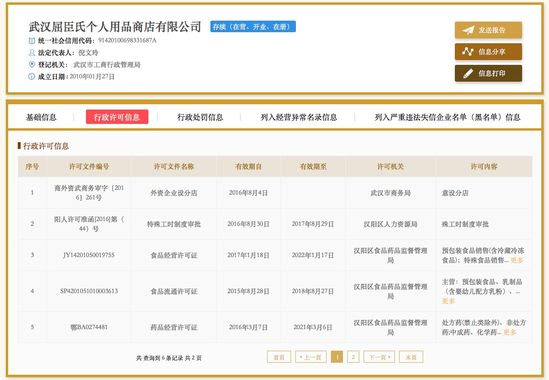This screenshot has width=549, height=380.
Task: Go to page 2 of results
Action: click(x=353, y=357)
